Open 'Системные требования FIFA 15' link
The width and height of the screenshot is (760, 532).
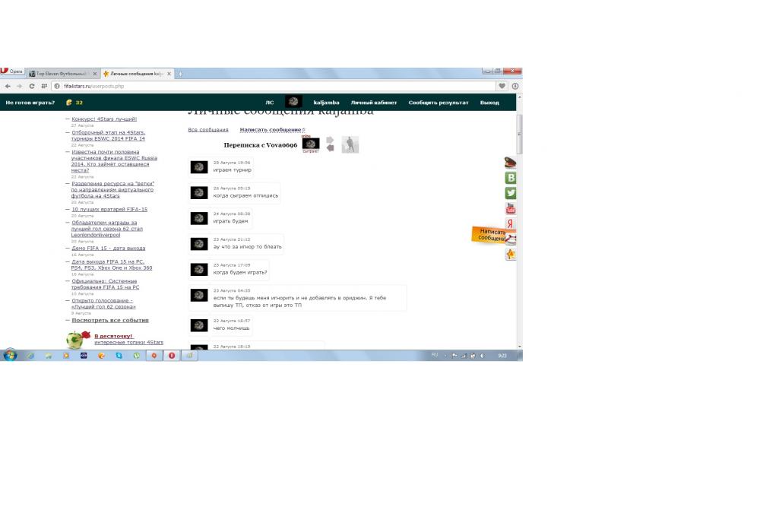[x=105, y=284]
